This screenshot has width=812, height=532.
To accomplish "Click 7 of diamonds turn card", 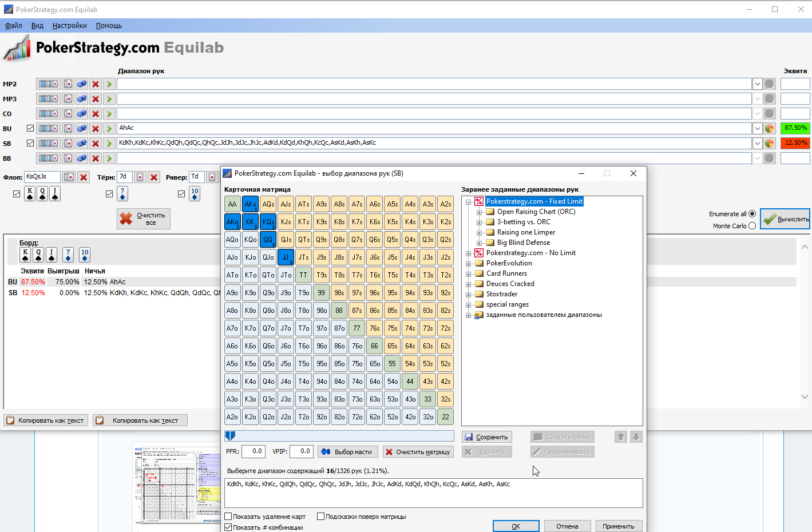I will 122,194.
